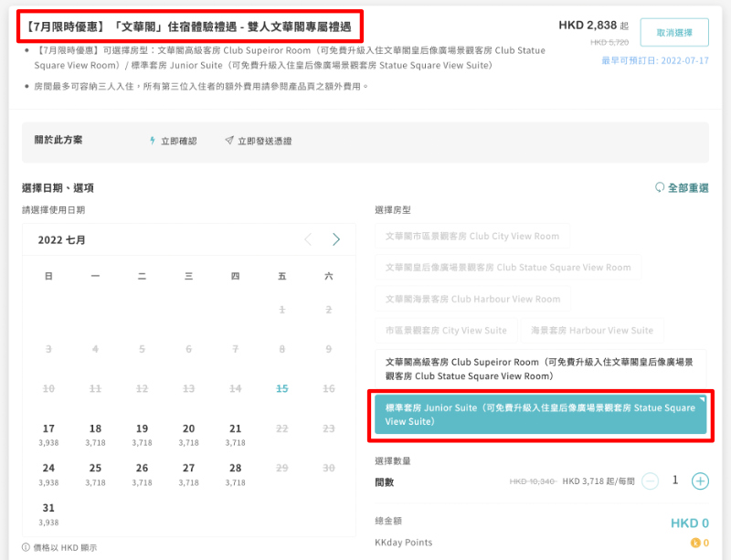Click the paper plane voucher icon
Screen dimensions: 731x560
[x=229, y=140]
